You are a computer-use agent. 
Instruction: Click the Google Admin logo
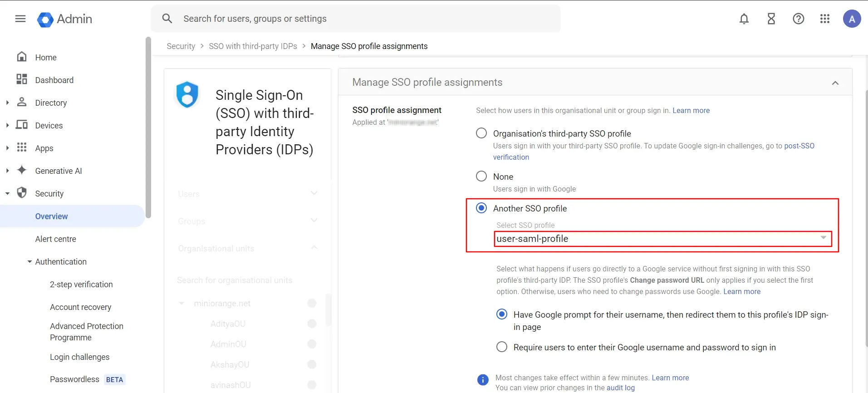[x=64, y=19]
